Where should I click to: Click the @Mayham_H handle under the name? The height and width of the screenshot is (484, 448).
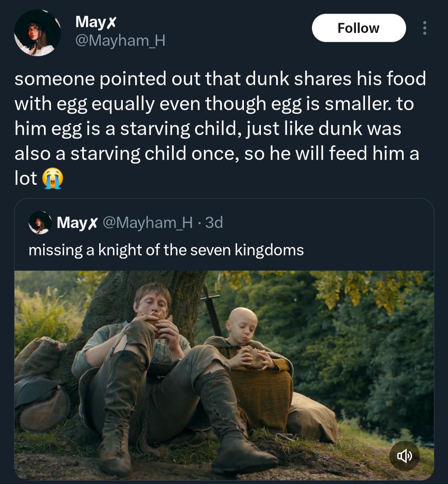pyautogui.click(x=120, y=41)
